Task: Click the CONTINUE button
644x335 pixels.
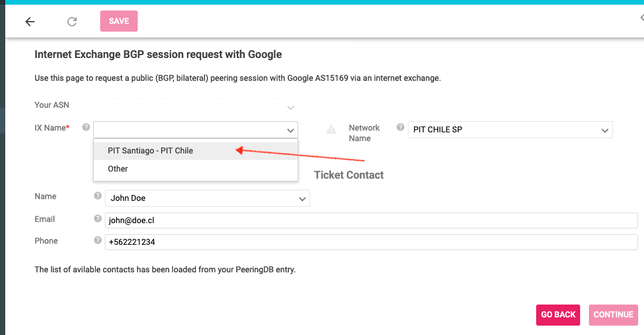Action: click(613, 315)
